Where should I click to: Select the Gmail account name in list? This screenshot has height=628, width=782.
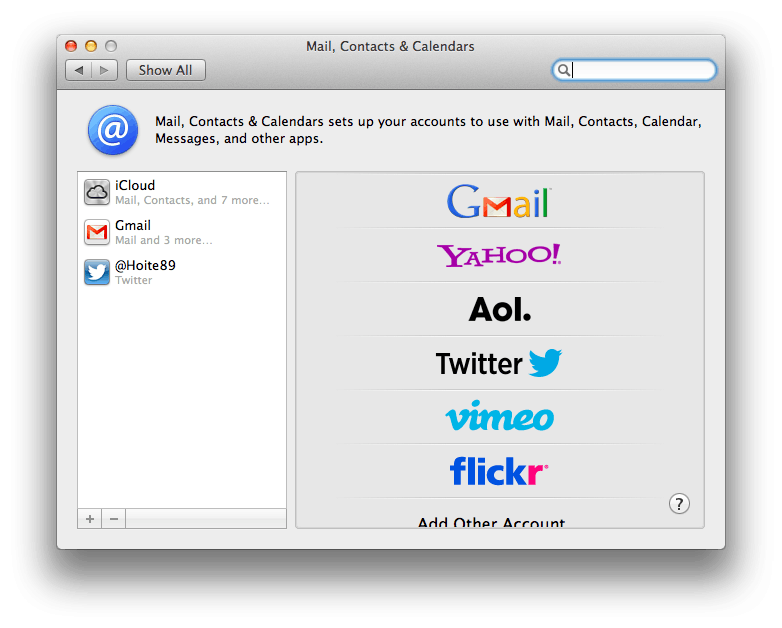pyautogui.click(x=133, y=225)
